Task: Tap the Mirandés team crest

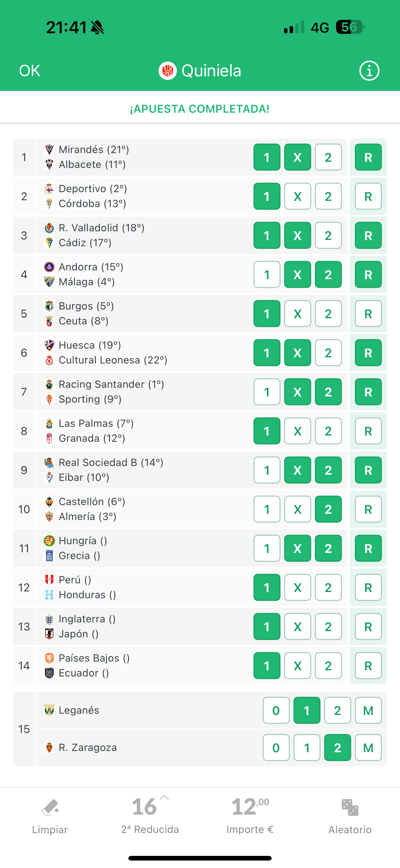Action: click(x=49, y=149)
